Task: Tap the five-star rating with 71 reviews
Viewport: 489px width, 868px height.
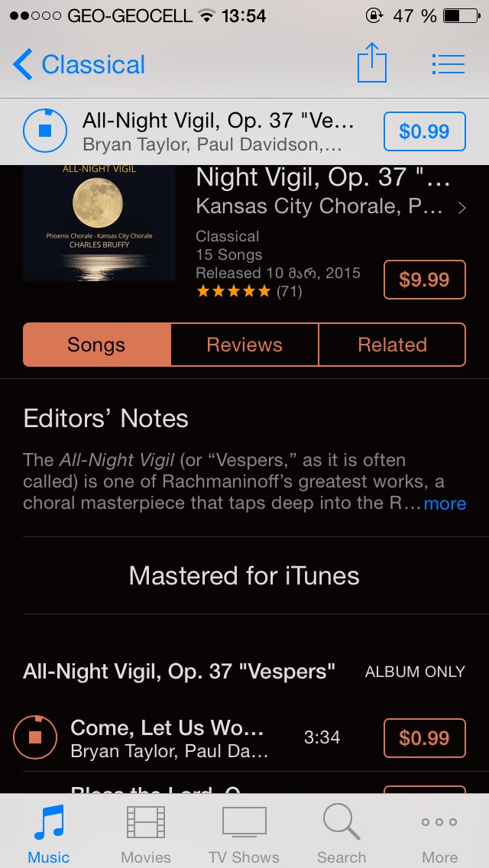Action: click(x=249, y=290)
